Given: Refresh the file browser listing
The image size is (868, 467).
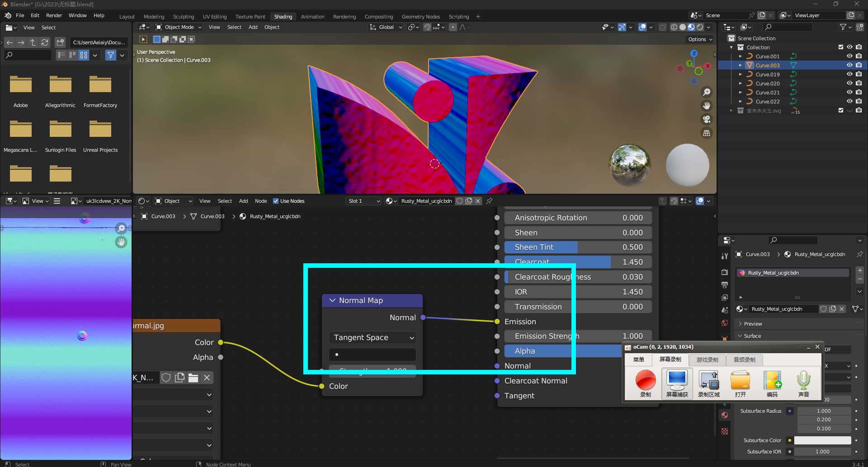Looking at the screenshot, I should tap(45, 42).
